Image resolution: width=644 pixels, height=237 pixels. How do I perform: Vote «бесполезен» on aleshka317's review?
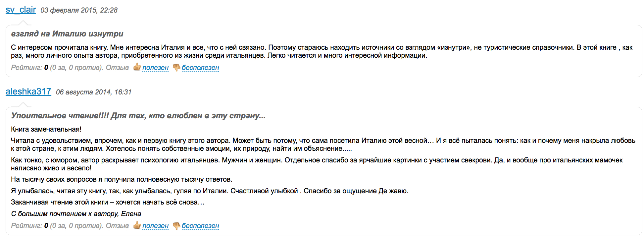200,226
